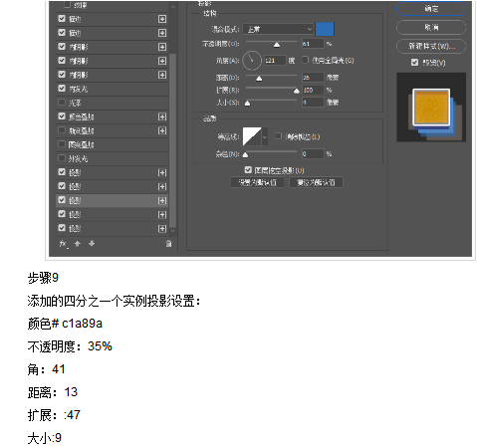
Task: Delete effect with the trash icon
Action: click(x=168, y=244)
